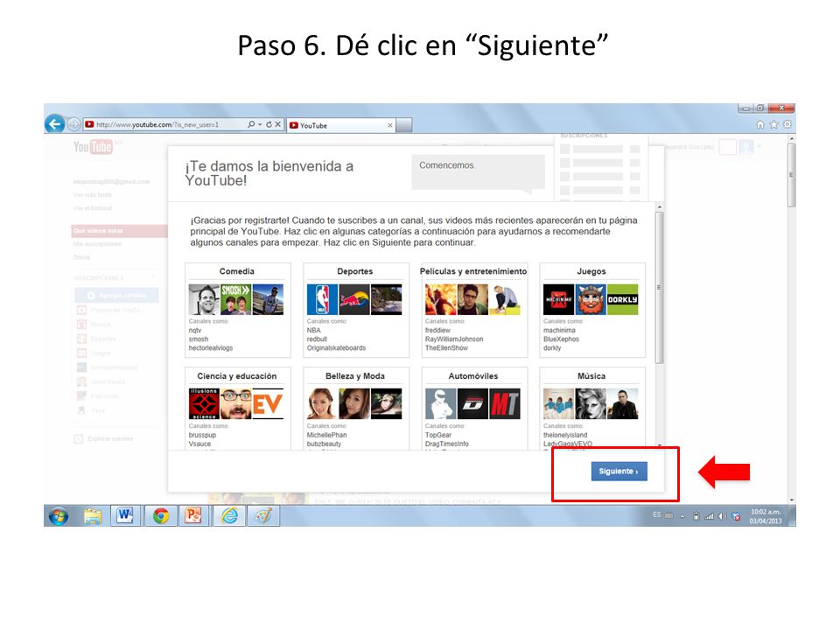Click the Home icon in Internet Explorer

point(760,125)
